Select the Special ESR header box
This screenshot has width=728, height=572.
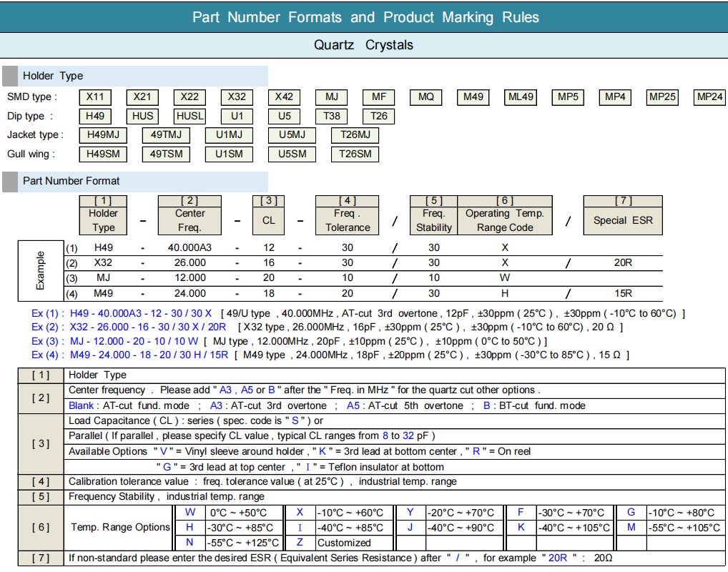point(623,220)
